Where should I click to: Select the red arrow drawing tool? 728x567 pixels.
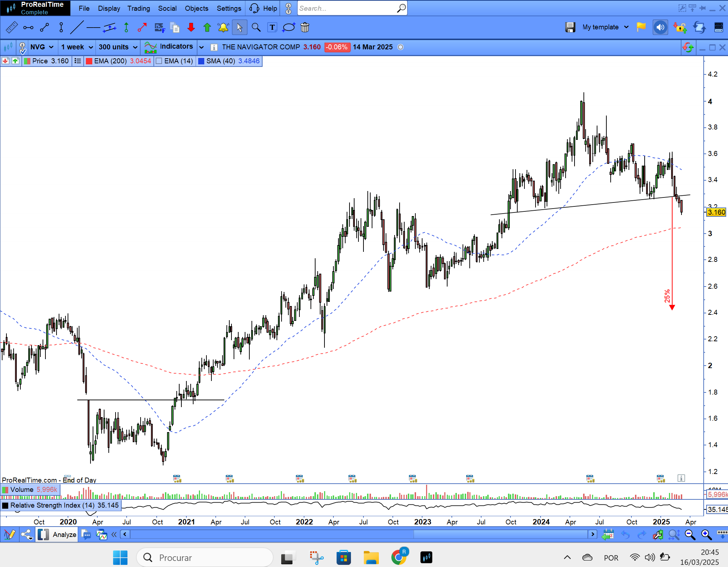click(x=142, y=28)
